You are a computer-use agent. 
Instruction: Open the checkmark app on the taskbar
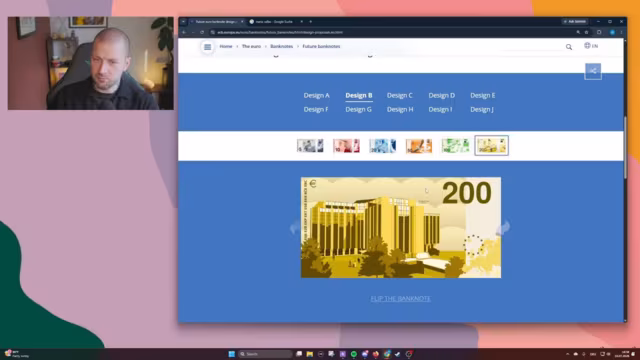click(x=398, y=354)
